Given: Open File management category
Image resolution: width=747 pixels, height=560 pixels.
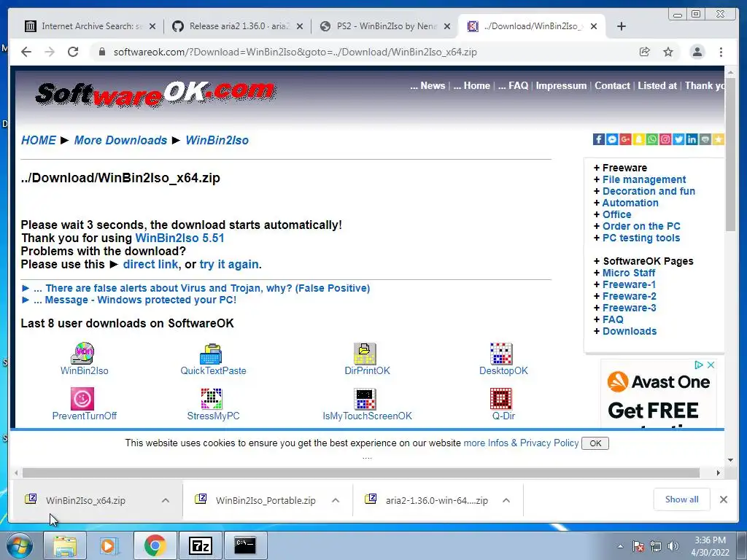Looking at the screenshot, I should pyautogui.click(x=644, y=179).
